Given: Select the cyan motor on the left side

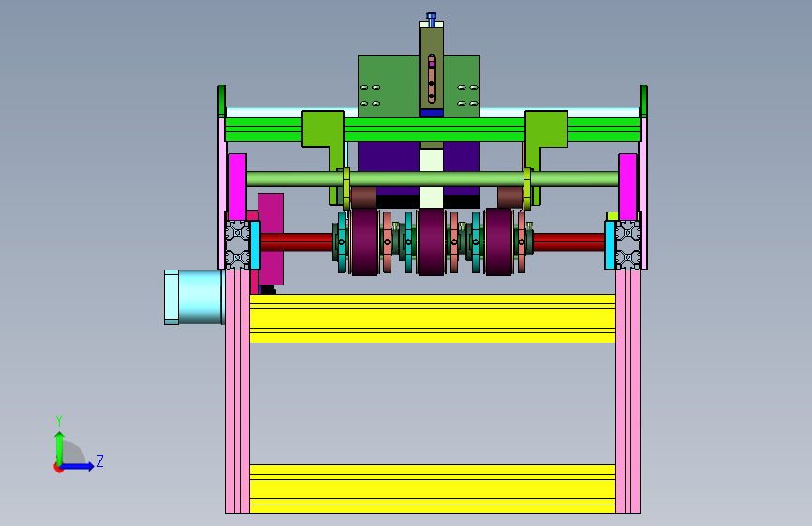Looking at the screenshot, I should pyautogui.click(x=194, y=298).
